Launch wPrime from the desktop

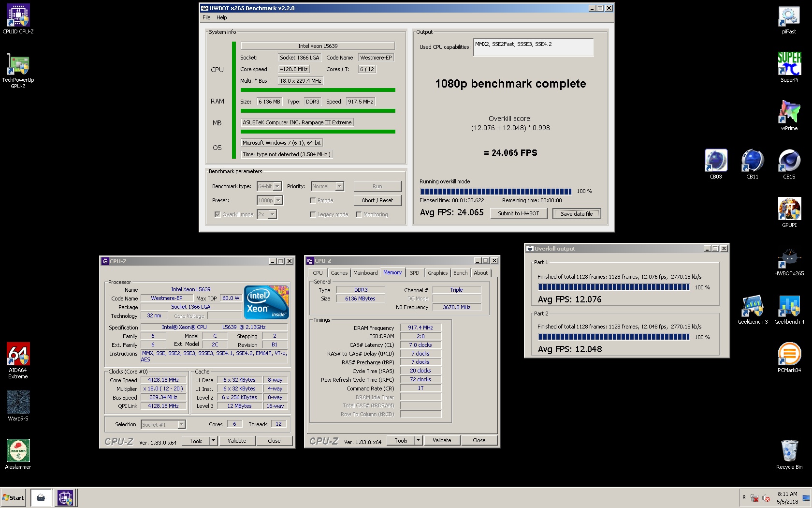[789, 116]
